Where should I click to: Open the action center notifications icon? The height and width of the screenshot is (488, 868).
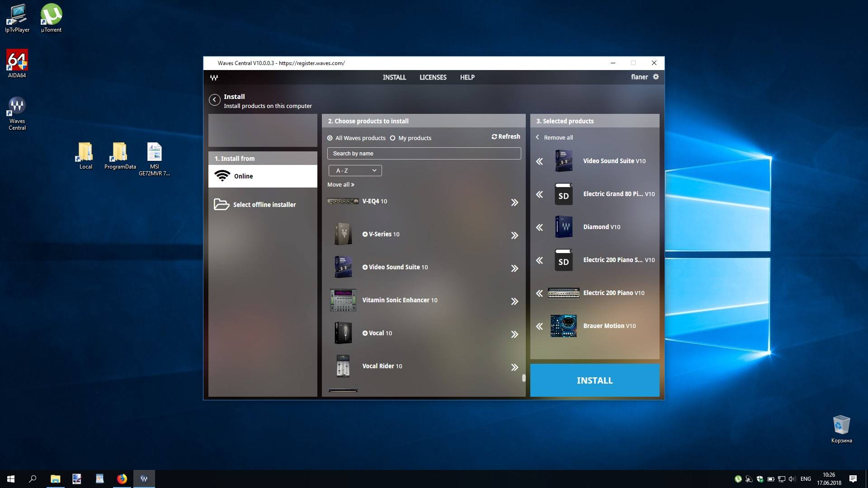pyautogui.click(x=853, y=479)
